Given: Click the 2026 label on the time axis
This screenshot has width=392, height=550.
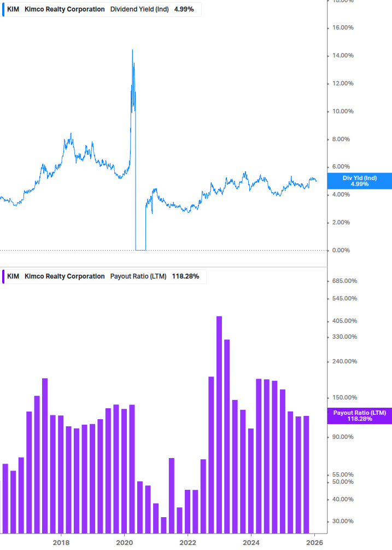Looking at the screenshot, I should tap(314, 542).
